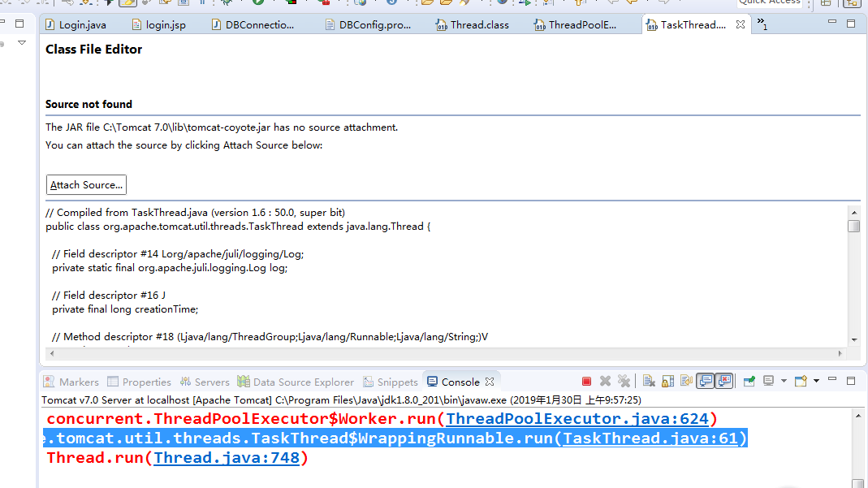
Task: Click class editor horizontal scroll left arrow
Action: 52,353
